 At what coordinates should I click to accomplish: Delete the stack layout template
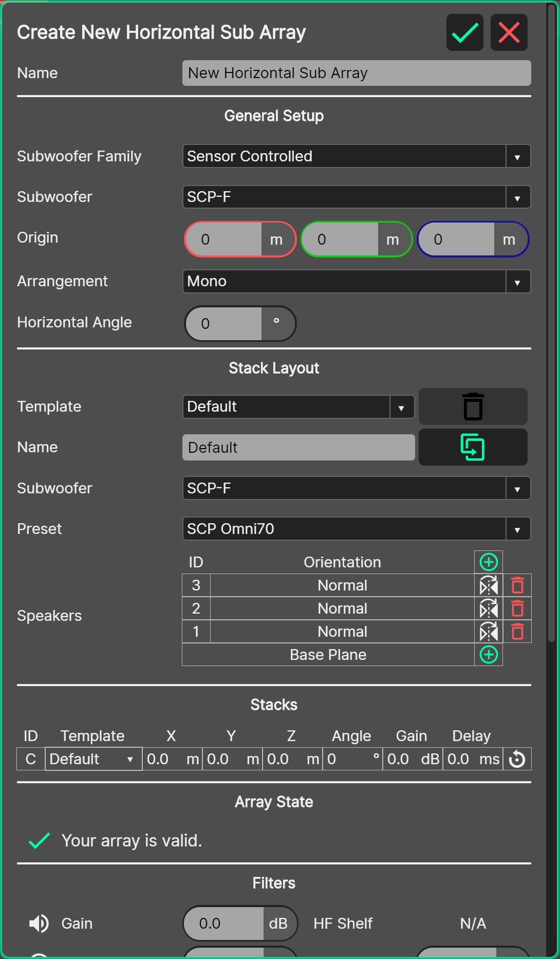pyautogui.click(x=473, y=407)
